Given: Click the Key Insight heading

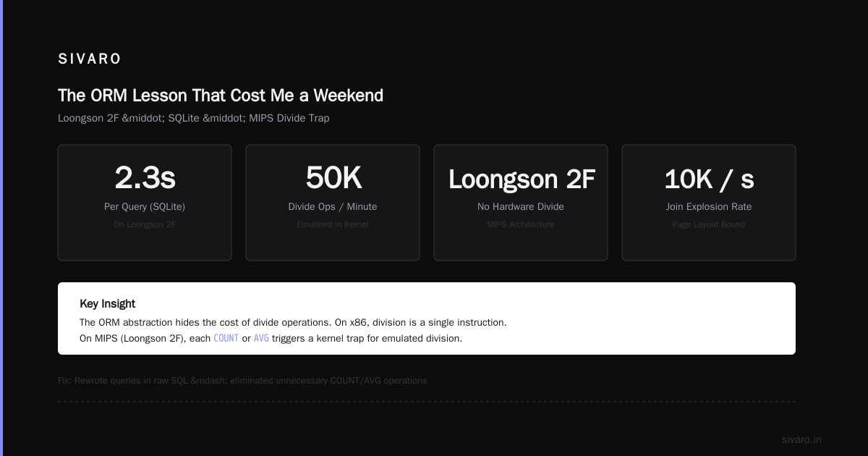Looking at the screenshot, I should click(x=108, y=304).
